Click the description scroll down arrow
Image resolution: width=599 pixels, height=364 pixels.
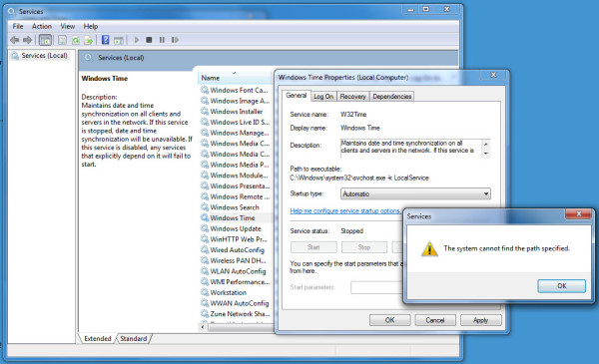point(485,154)
